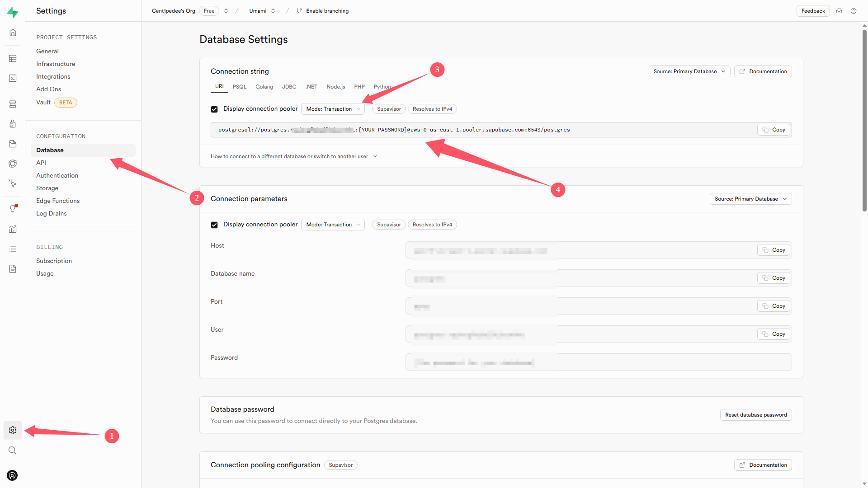Open the SQL Editor terminal icon
Viewport: 868px width, 488px height.
click(13, 79)
